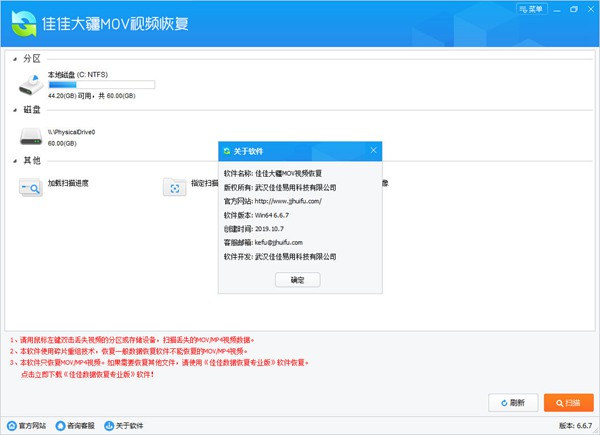
Task: Click the scan-folder icon under 其他
Action: [x=174, y=187]
